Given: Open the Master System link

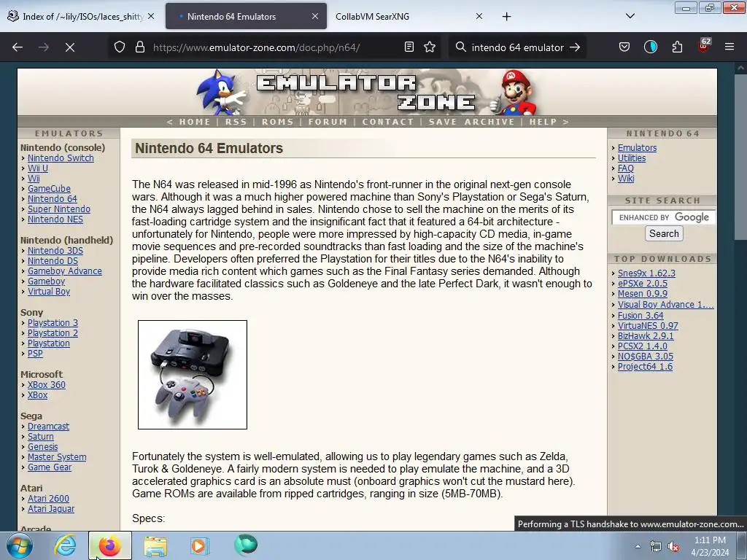Looking at the screenshot, I should [x=57, y=457].
